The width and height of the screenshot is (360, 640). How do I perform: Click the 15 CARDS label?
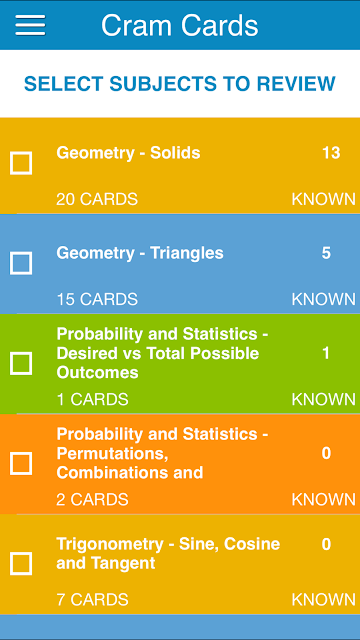[x=97, y=299]
